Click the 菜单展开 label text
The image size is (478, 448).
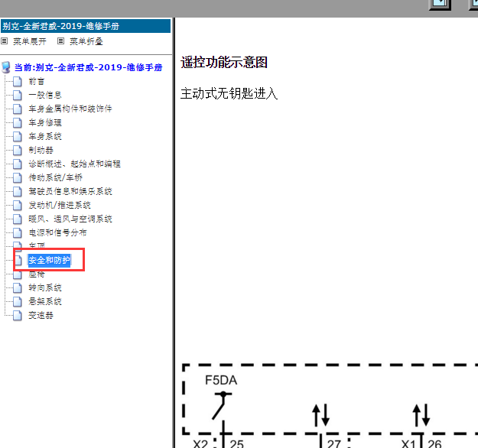[x=30, y=41]
